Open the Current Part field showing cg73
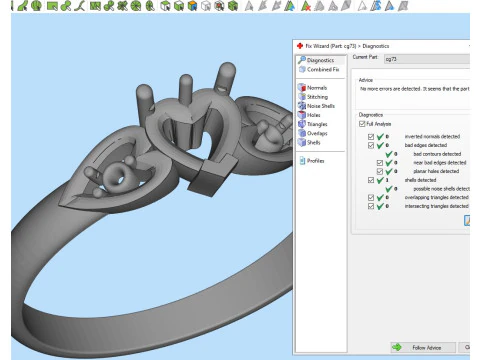The height and width of the screenshot is (360, 480). [x=427, y=59]
